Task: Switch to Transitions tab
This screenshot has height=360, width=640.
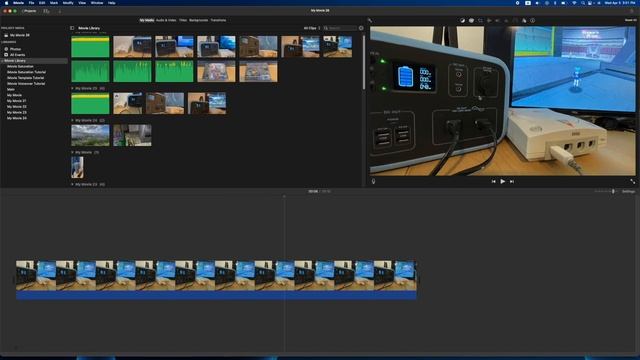Action: (x=218, y=20)
